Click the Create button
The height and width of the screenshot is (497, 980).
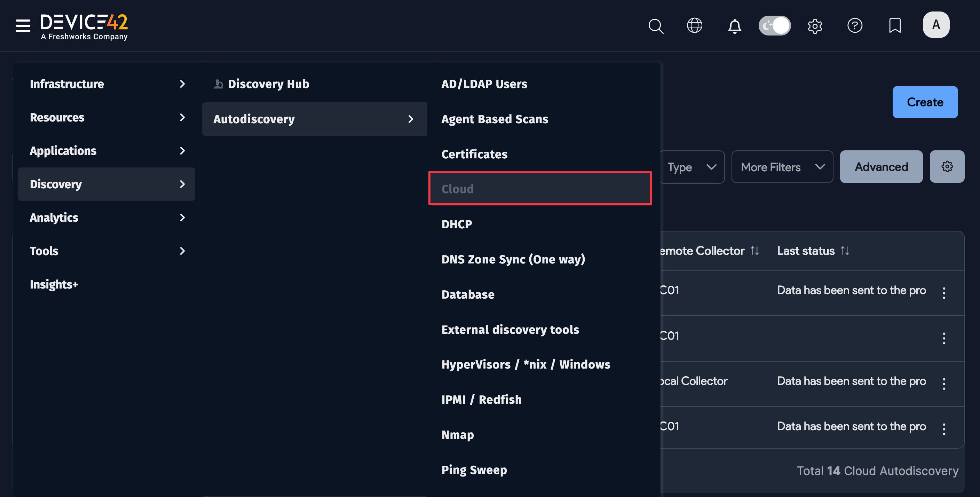[x=925, y=102]
